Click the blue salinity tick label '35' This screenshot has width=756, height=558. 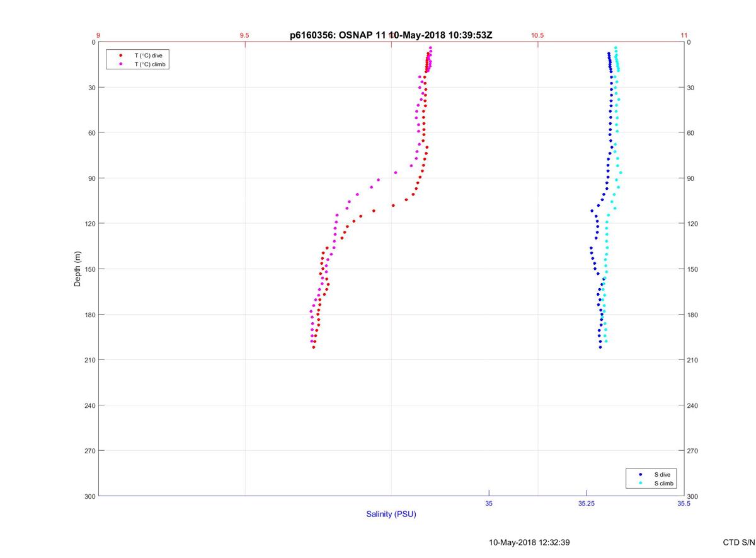(x=489, y=504)
